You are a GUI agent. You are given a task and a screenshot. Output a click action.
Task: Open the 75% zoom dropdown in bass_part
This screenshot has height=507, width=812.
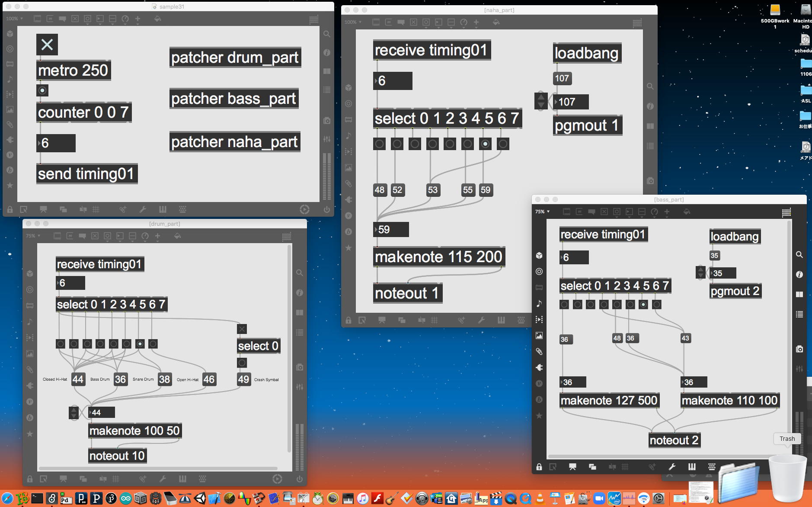click(542, 212)
